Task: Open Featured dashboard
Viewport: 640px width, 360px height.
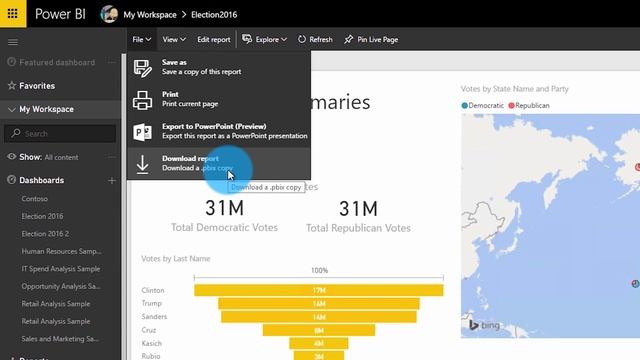Action: 57,62
